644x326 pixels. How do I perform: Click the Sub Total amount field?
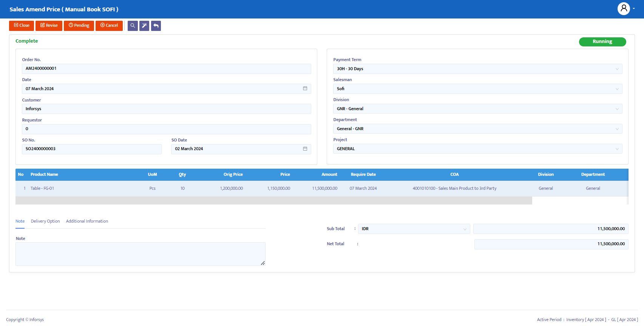[551, 229]
